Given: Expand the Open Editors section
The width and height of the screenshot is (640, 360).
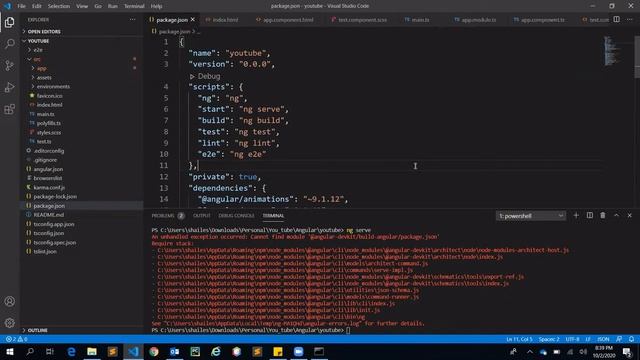Looking at the screenshot, I should tap(44, 31).
